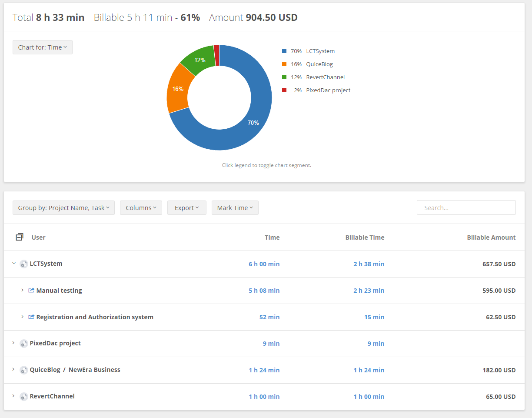Click the 'Amount 904.50 USD' summary
The image size is (532, 418).
pos(253,17)
